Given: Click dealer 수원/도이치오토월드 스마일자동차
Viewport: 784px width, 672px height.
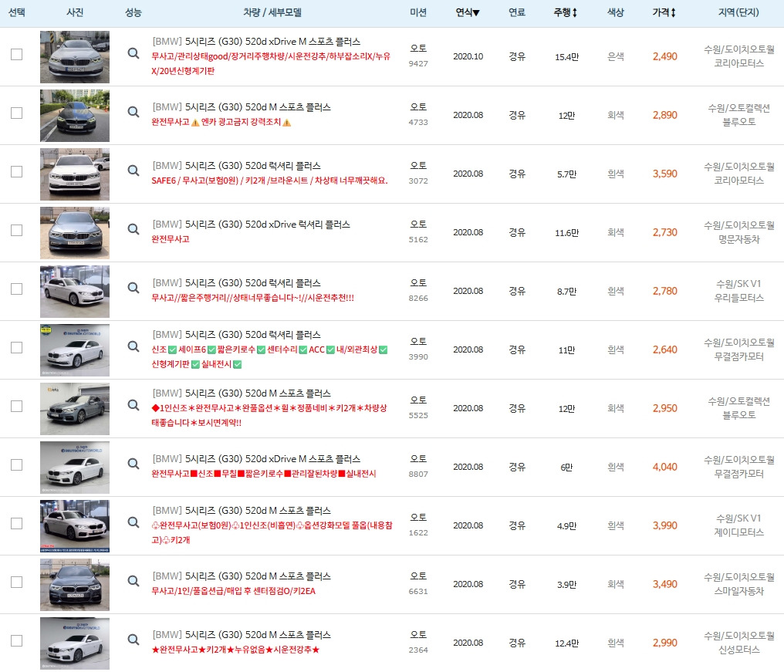Looking at the screenshot, I should pyautogui.click(x=739, y=584).
